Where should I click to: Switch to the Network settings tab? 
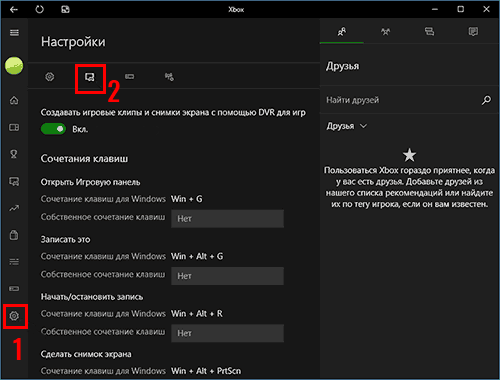point(169,77)
